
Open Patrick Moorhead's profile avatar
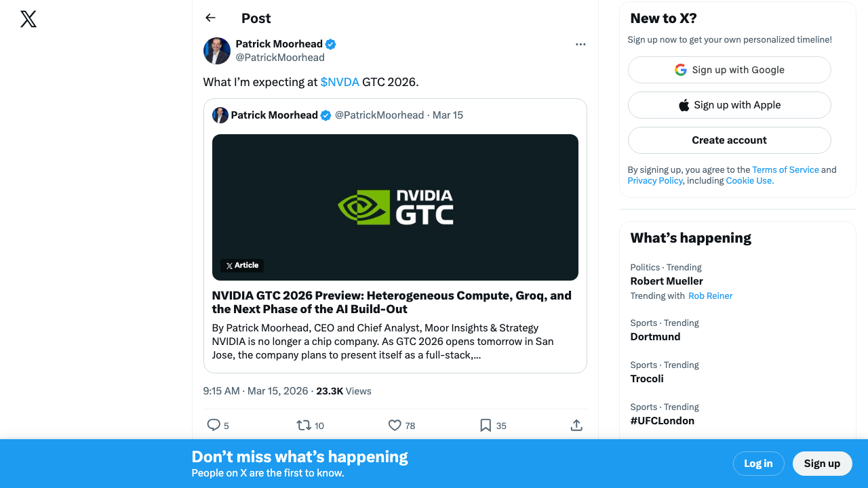(217, 51)
